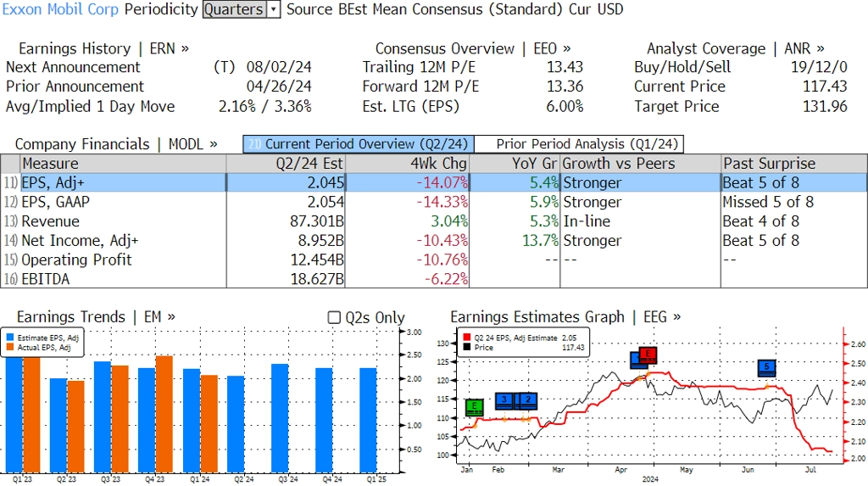The image size is (868, 486).
Task: Click the Buy/Hold/Sell value 19/12/0
Action: 819,68
